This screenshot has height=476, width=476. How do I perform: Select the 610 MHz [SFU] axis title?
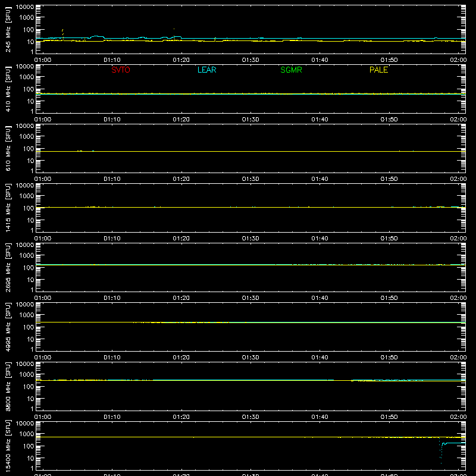pyautogui.click(x=8, y=148)
